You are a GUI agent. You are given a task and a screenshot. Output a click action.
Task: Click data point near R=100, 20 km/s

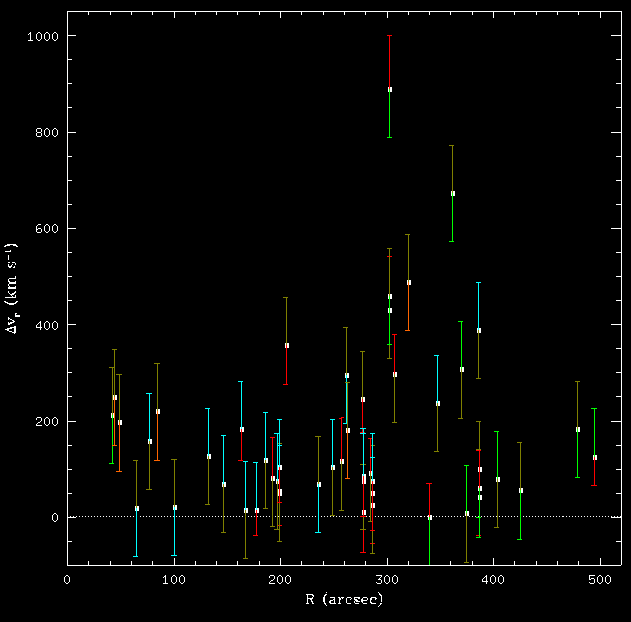pos(175,508)
